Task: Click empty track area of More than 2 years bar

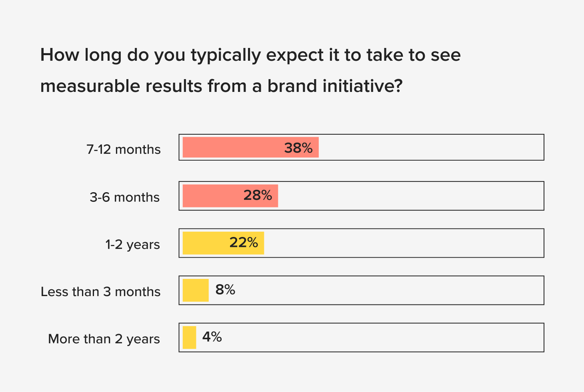Action: tap(382, 338)
